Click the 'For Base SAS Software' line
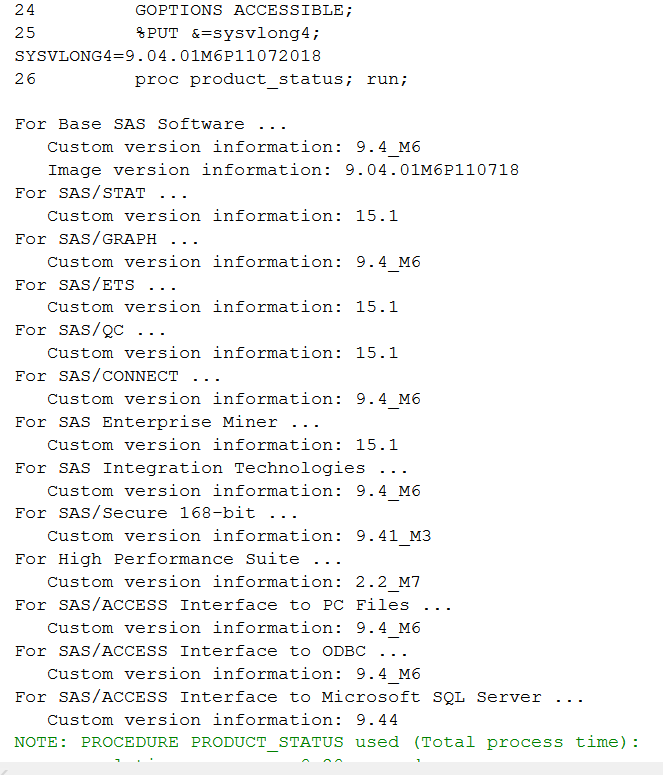Image resolution: width=663 pixels, height=775 pixels. pyautogui.click(x=151, y=124)
